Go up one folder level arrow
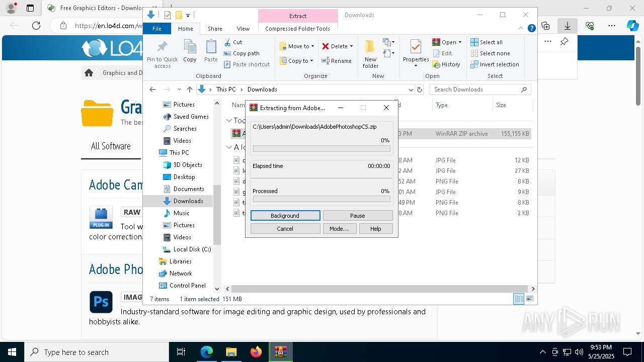644x362 pixels. [x=189, y=89]
